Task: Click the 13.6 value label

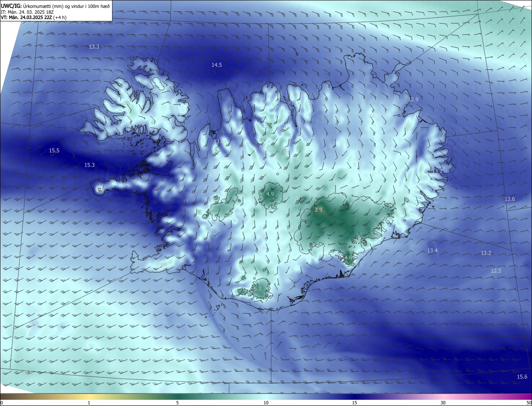Action: (510, 199)
